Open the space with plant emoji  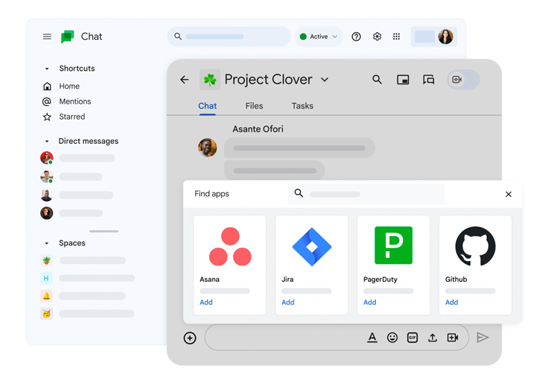tap(83, 260)
